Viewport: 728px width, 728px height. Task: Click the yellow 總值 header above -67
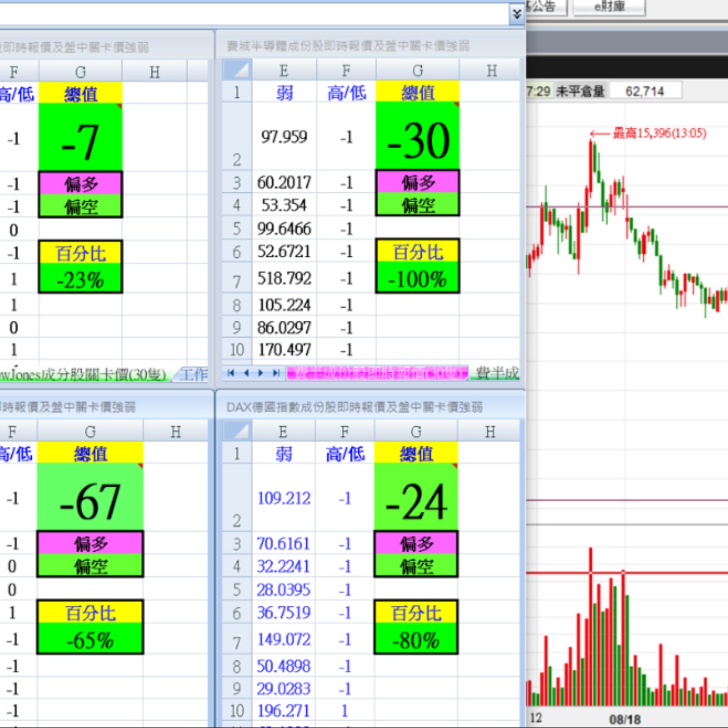coord(90,453)
